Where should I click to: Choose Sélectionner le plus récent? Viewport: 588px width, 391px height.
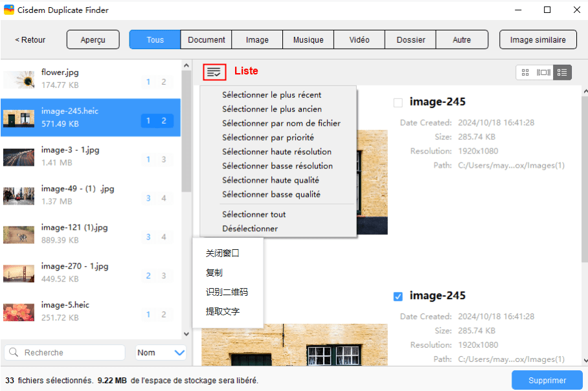pos(271,95)
